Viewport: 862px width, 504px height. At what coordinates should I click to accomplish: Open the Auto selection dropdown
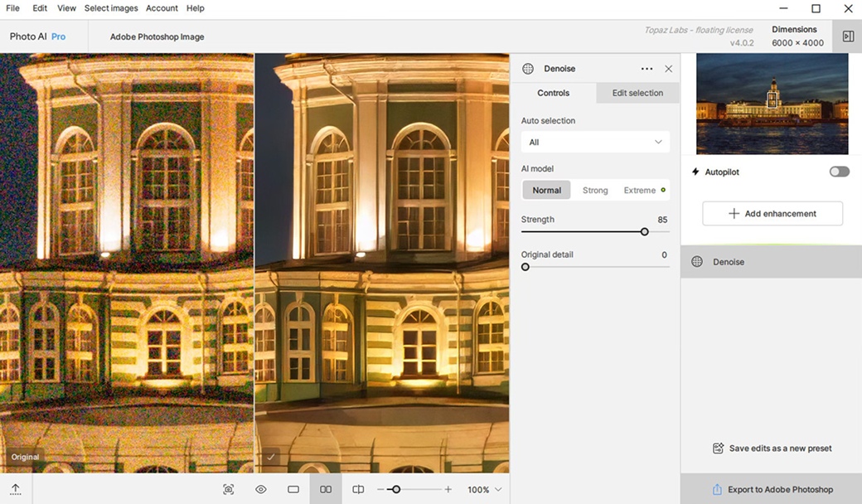[x=595, y=142]
